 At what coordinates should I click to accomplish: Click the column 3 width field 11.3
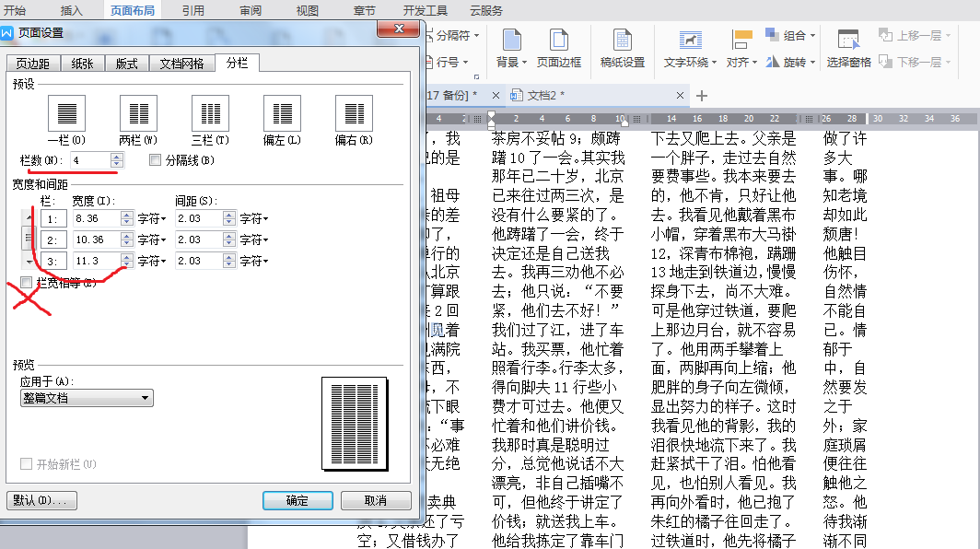pos(96,261)
